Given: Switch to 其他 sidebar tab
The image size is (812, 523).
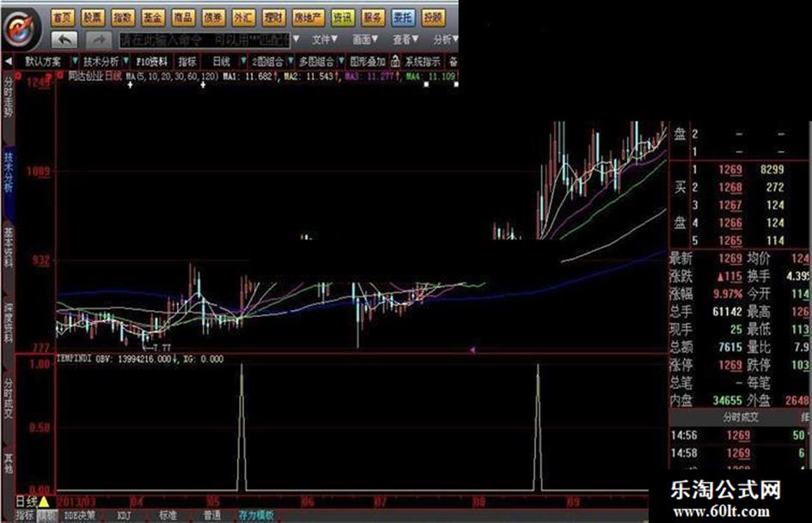Looking at the screenshot, I should 9,464.
